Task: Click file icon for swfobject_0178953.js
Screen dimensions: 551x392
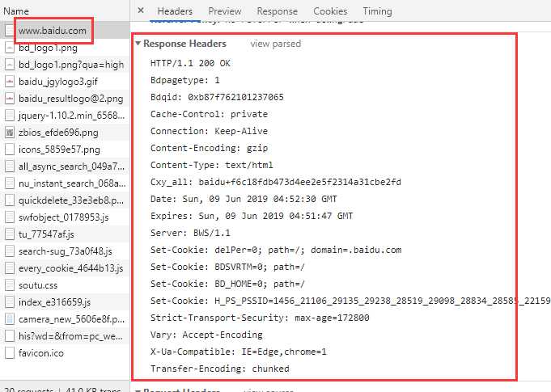Action: pyautogui.click(x=10, y=217)
